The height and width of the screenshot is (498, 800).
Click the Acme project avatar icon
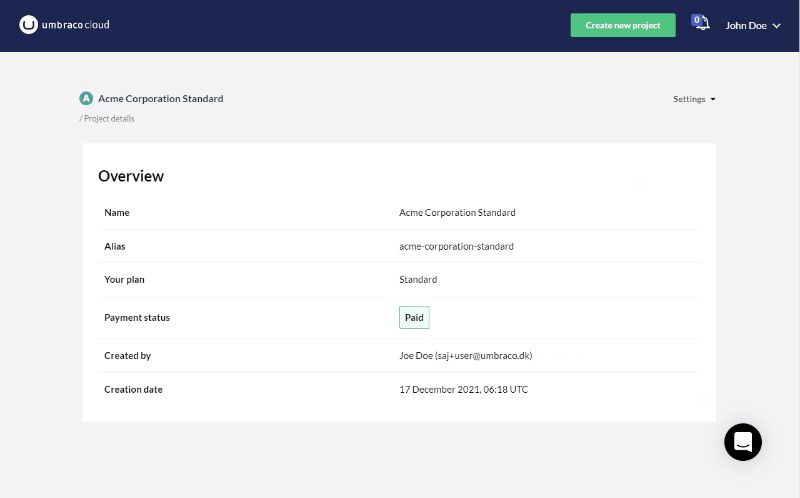point(86,98)
